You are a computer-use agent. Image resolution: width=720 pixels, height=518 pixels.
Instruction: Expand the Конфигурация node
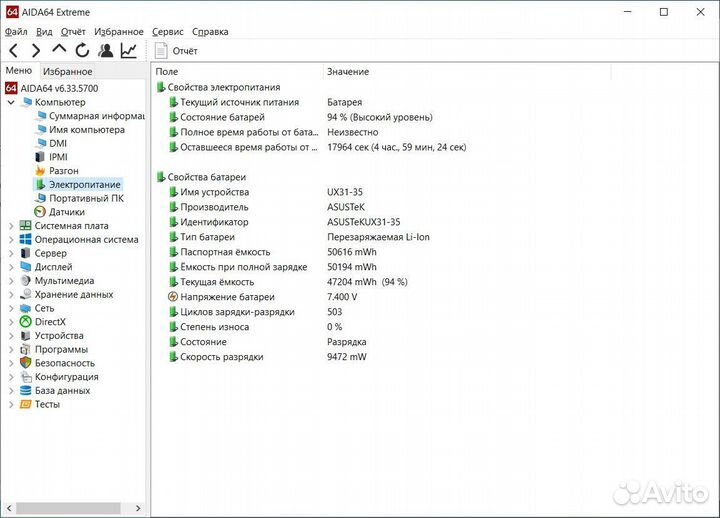(11, 377)
